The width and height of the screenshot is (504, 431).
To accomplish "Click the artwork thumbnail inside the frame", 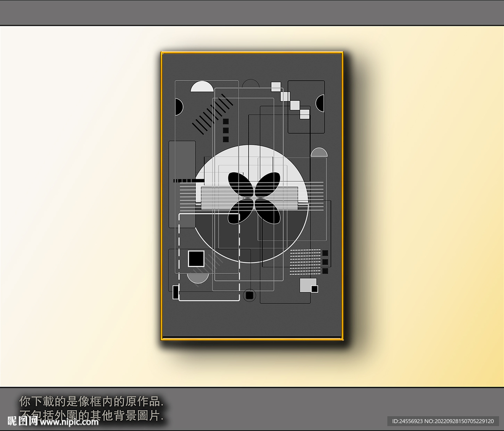I will coord(252,195).
